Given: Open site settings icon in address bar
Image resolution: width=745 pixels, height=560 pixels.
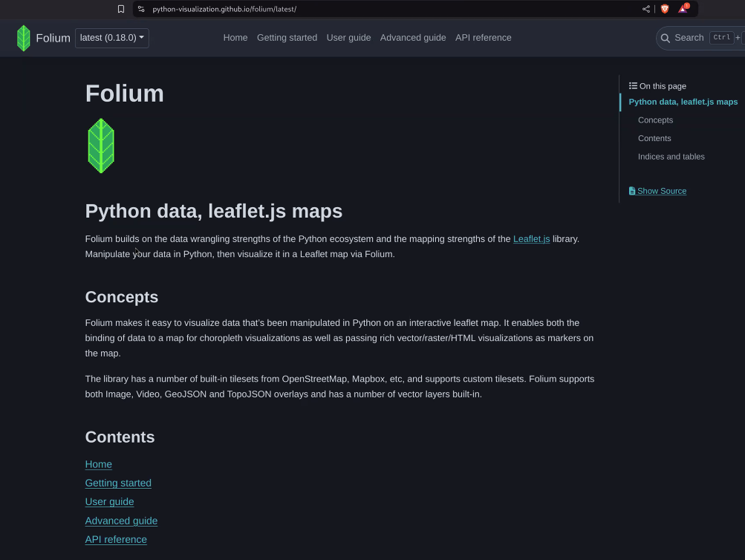Looking at the screenshot, I should click(x=141, y=9).
